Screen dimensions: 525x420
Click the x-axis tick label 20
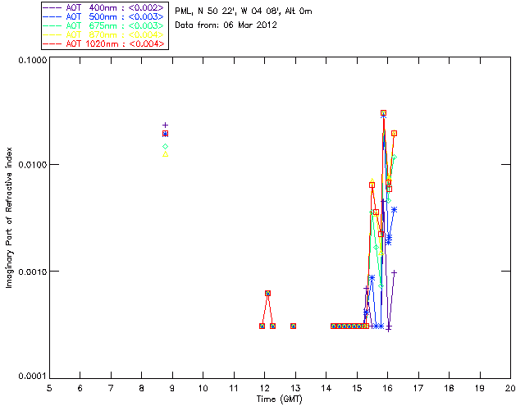pyautogui.click(x=510, y=388)
